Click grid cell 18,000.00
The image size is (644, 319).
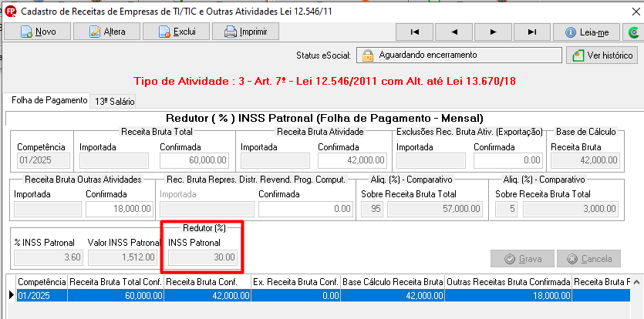point(508,296)
